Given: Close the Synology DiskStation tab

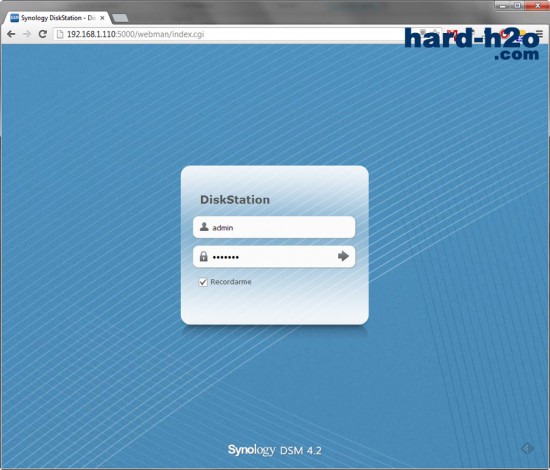Looking at the screenshot, I should coord(102,18).
